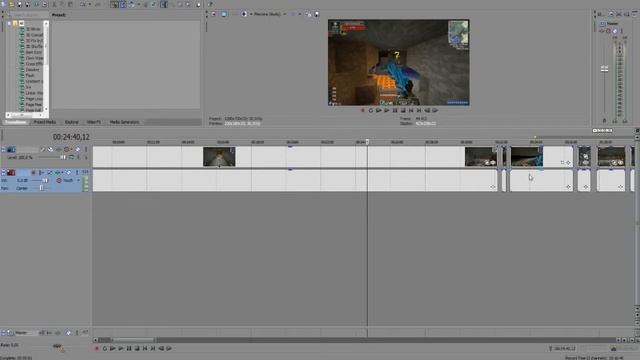
Task: Click Pause button under video preview
Action: coord(395,110)
